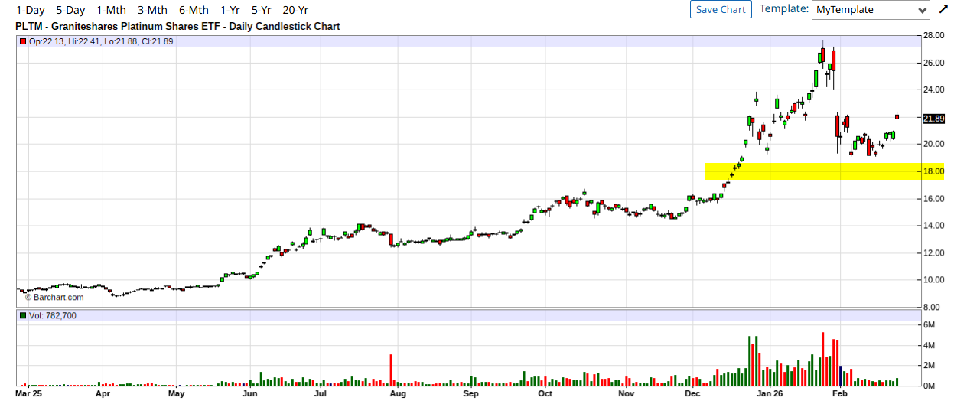This screenshot has height=404, width=980.
Task: Click the green Vol indicator marker icon
Action: (x=23, y=315)
